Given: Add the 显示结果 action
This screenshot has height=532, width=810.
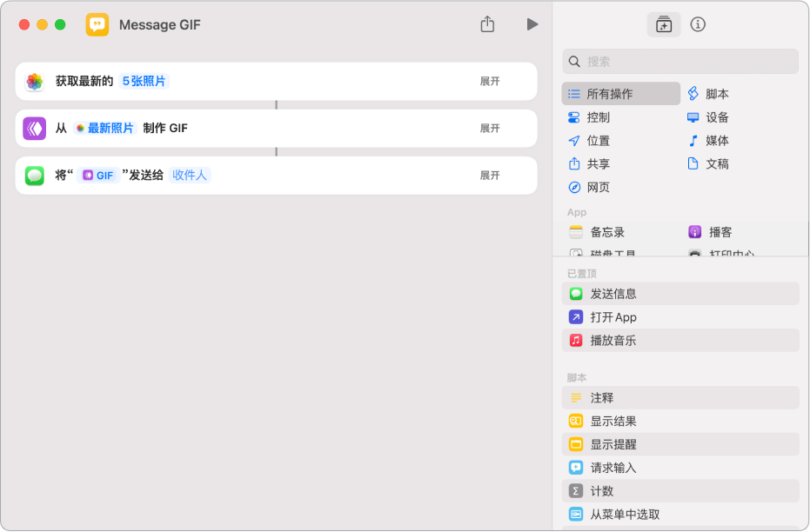Looking at the screenshot, I should [x=680, y=421].
